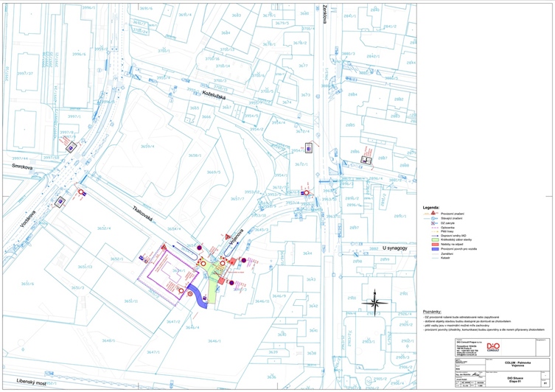
Task: Click the compass rose north arrow
Action: click(x=375, y=303)
